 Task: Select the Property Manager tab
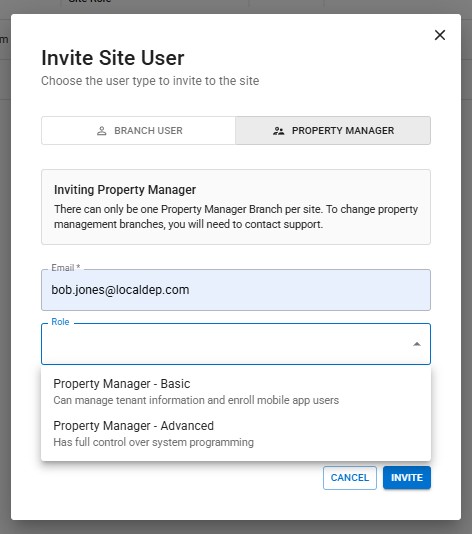click(333, 131)
